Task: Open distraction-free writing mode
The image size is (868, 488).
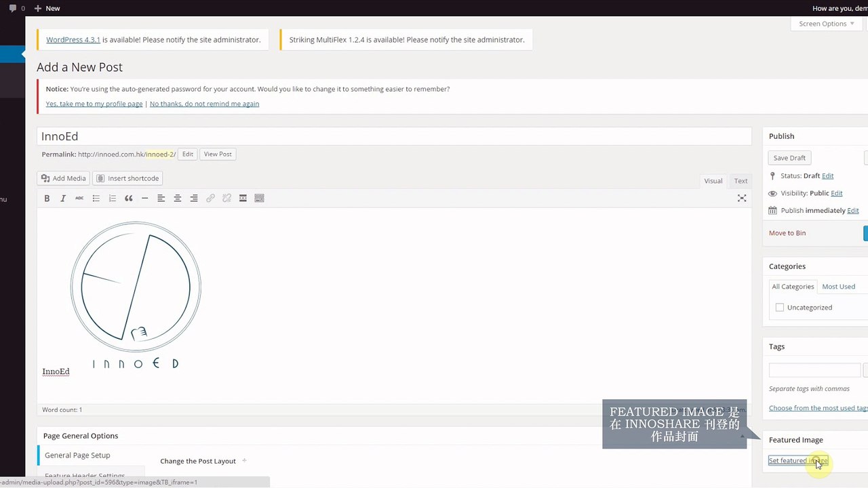Action: [x=742, y=198]
